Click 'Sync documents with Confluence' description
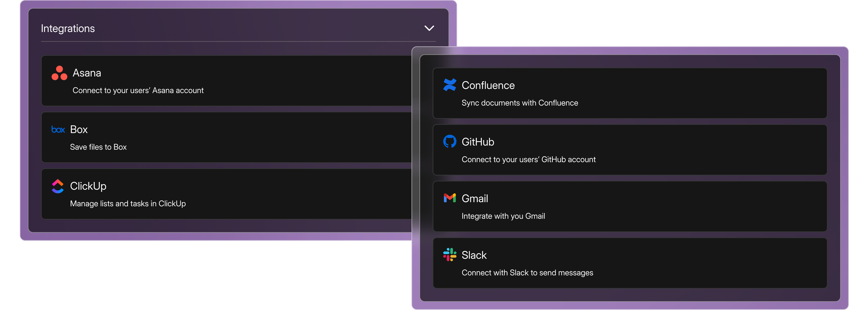The image size is (868, 331). point(520,103)
